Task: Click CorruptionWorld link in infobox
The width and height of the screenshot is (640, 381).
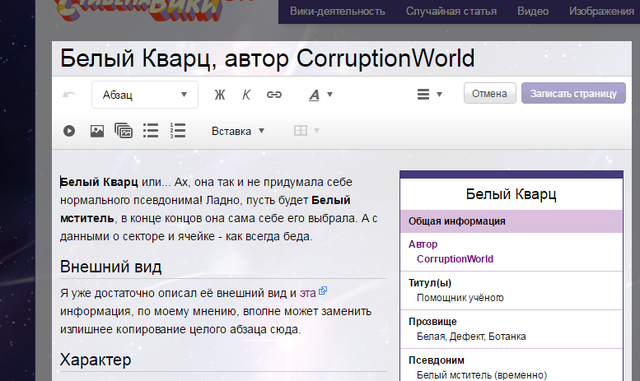Action: [x=455, y=259]
